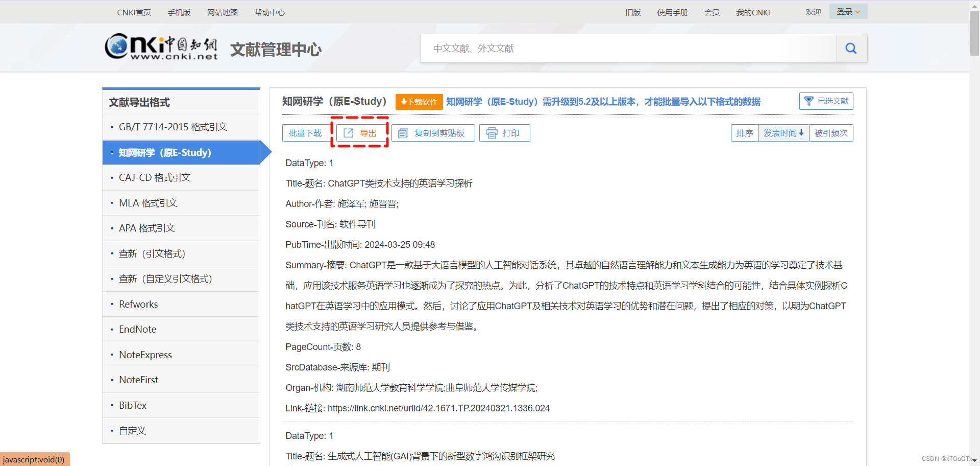The width and height of the screenshot is (980, 466).
Task: Select 查新（自定义引文格式）
Action: pyautogui.click(x=181, y=279)
